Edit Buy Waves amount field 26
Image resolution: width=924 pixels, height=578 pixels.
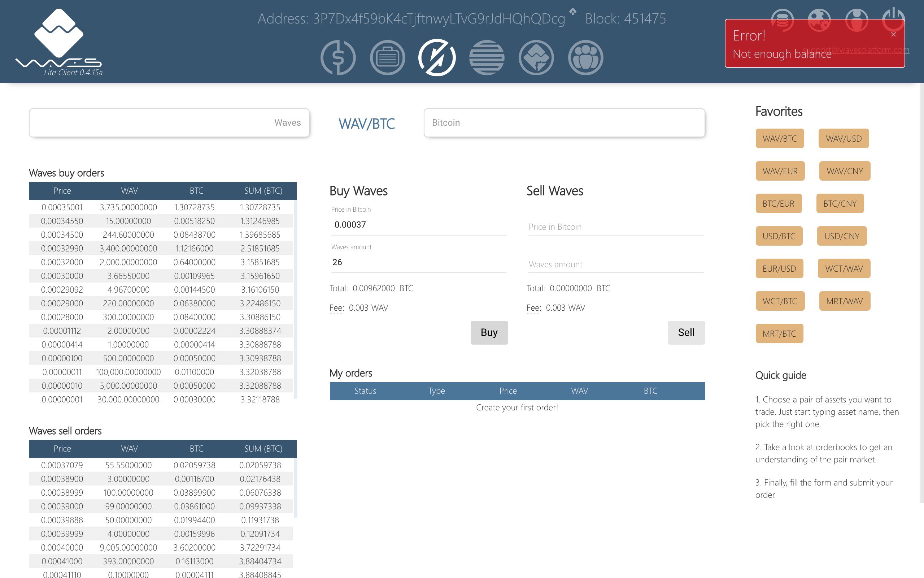418,262
